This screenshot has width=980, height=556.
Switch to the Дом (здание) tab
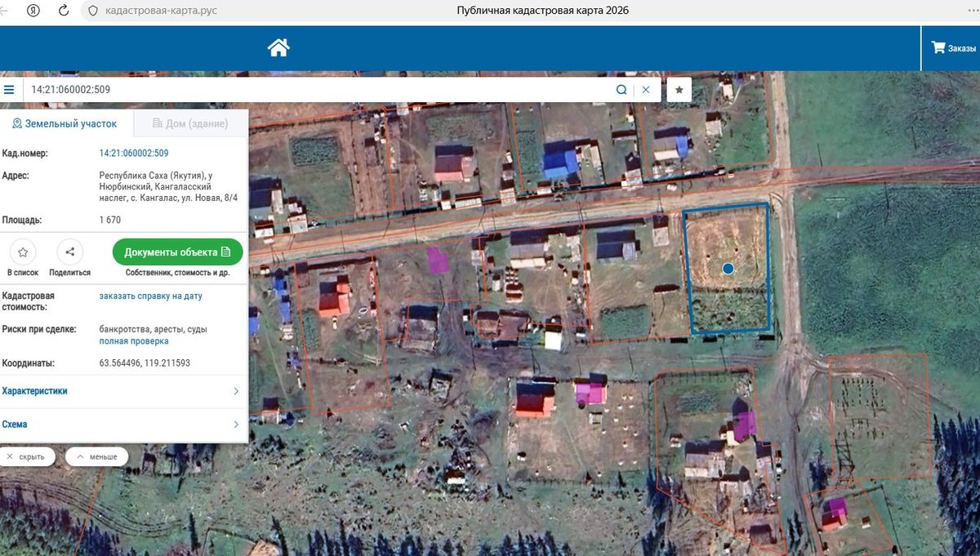[x=189, y=124]
